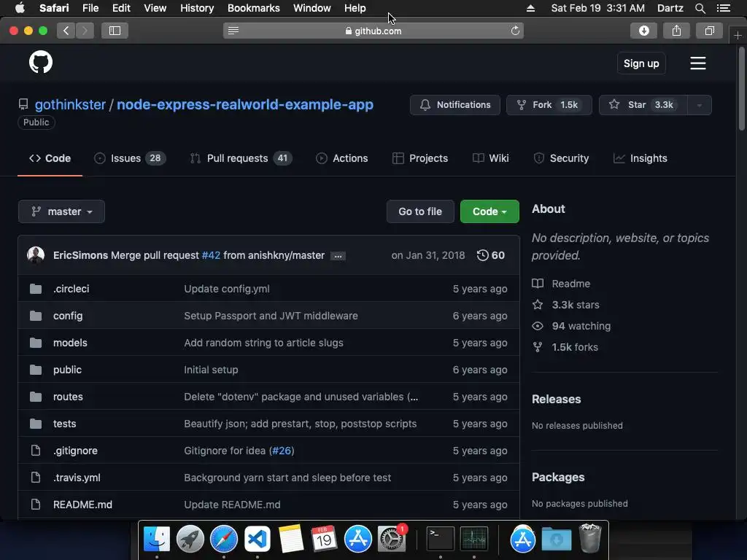Expand commit message ellipsis button
Screen dimensions: 747x560
point(338,256)
